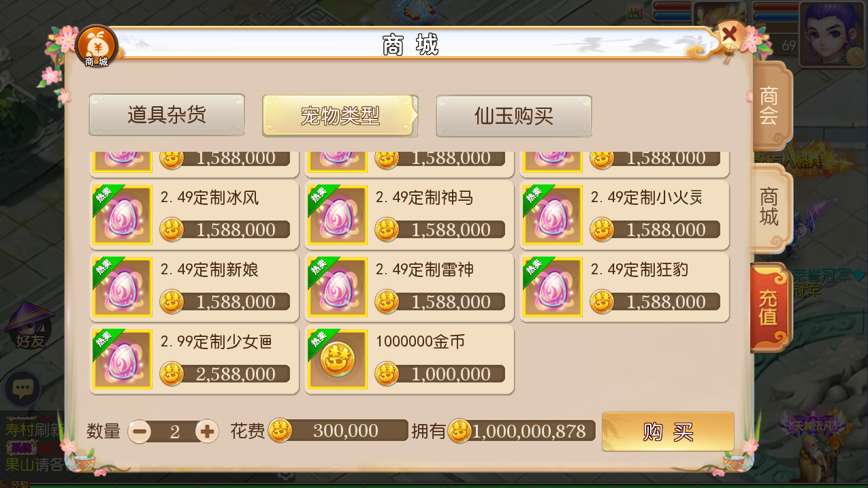Open the chat bubble icon
This screenshot has height=488, width=868.
coord(23,389)
